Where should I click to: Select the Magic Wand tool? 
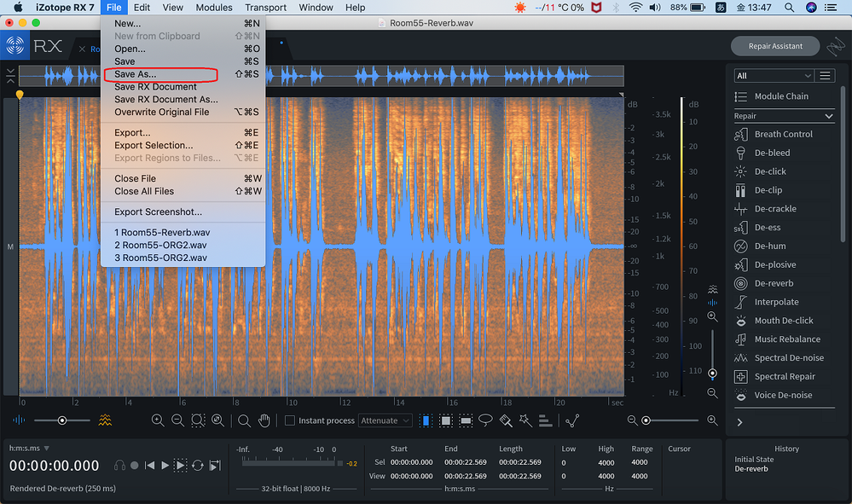click(525, 420)
